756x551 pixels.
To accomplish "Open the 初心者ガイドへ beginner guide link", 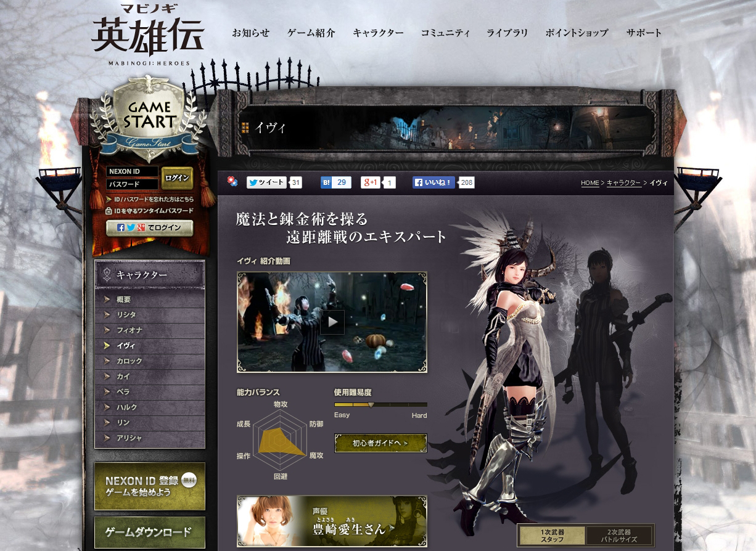I will tap(380, 443).
